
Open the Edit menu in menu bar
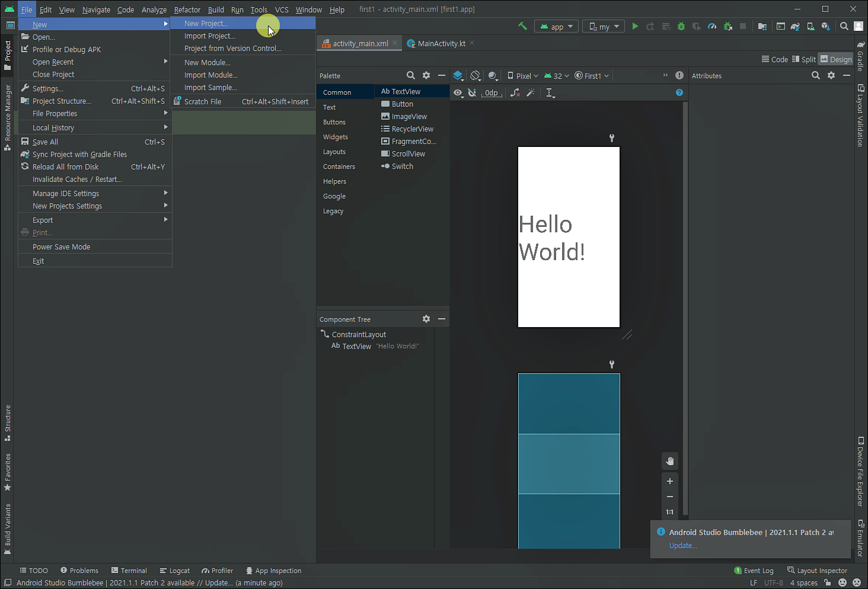(x=46, y=9)
